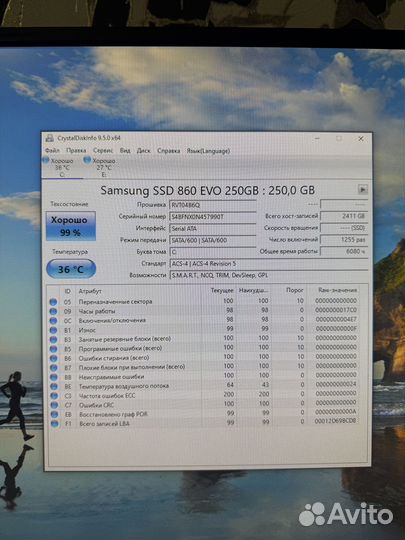Image resolution: width=405 pixels, height=540 pixels.
Task: Click the SATA/600 transfer mode field
Action: point(212,240)
